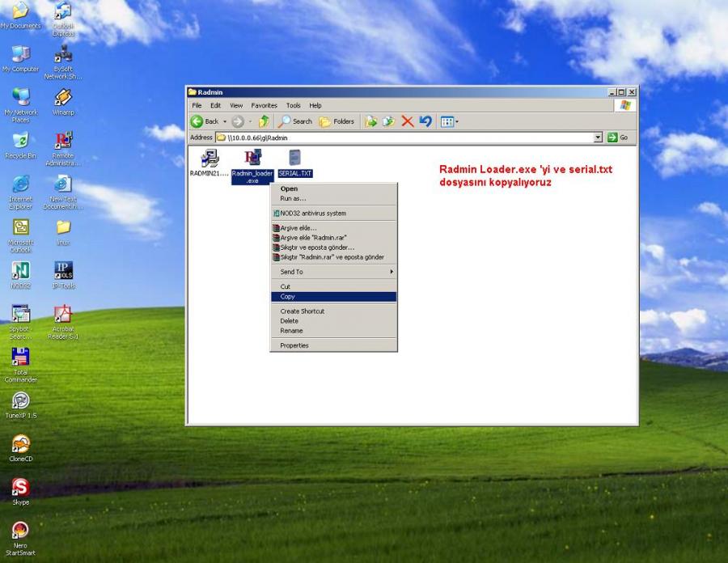Image resolution: width=728 pixels, height=563 pixels.
Task: Select Radmin_loader.exe file icon
Action: click(252, 166)
